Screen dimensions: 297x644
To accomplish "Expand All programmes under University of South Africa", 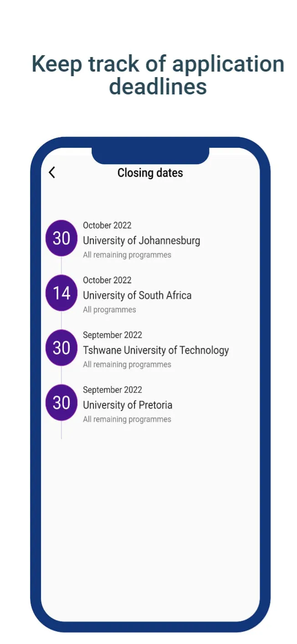I will pos(109,309).
